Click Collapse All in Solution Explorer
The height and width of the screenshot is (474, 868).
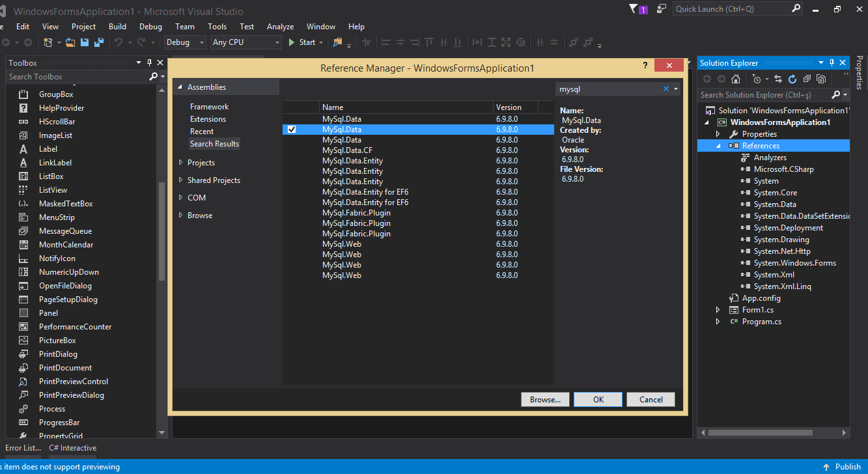coord(807,79)
